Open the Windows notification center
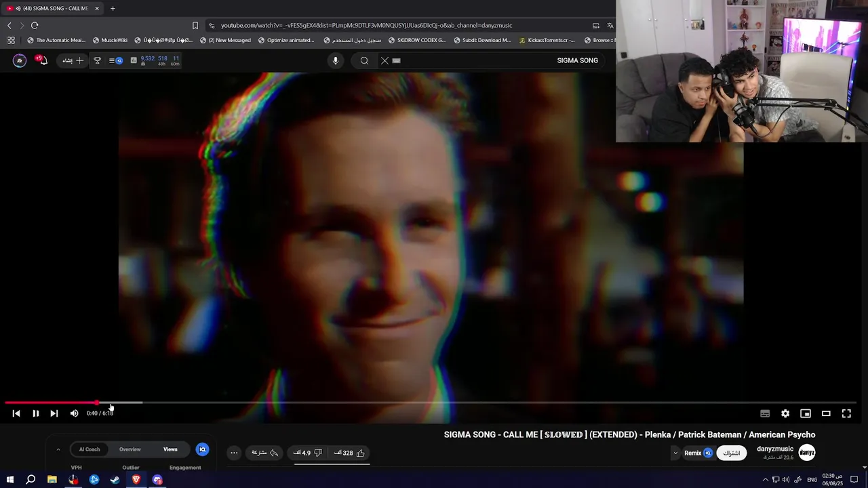Viewport: 868px width, 488px height. (x=854, y=480)
